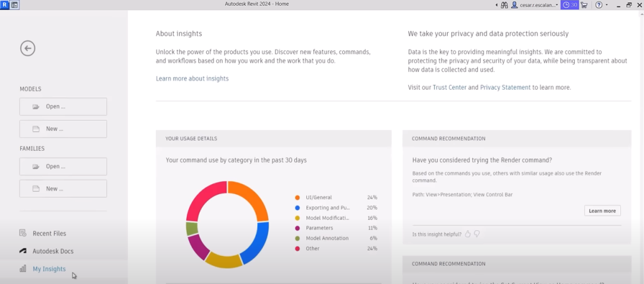Click the 20% value for Exporting
644x284 pixels.
(x=372, y=208)
